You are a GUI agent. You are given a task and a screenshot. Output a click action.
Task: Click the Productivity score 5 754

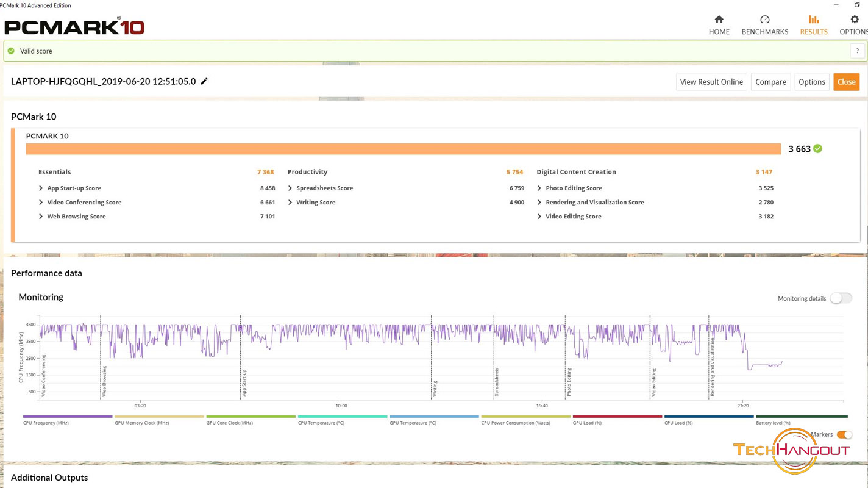point(514,172)
